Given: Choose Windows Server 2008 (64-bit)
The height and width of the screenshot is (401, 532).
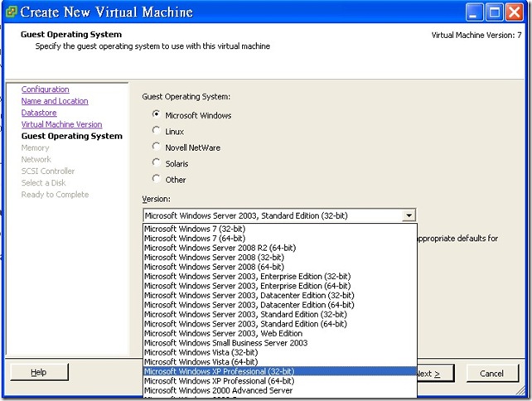Looking at the screenshot, I should 280,267.
